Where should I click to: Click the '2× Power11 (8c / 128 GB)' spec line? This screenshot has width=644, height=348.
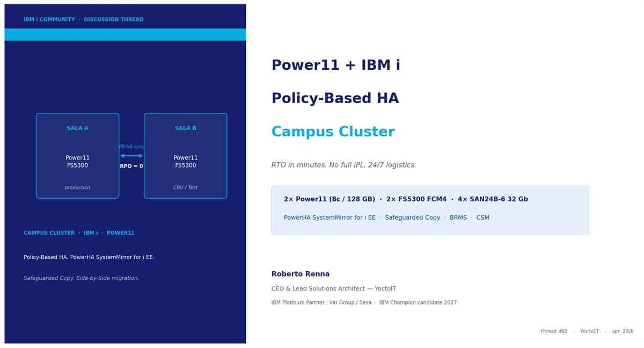pos(406,199)
